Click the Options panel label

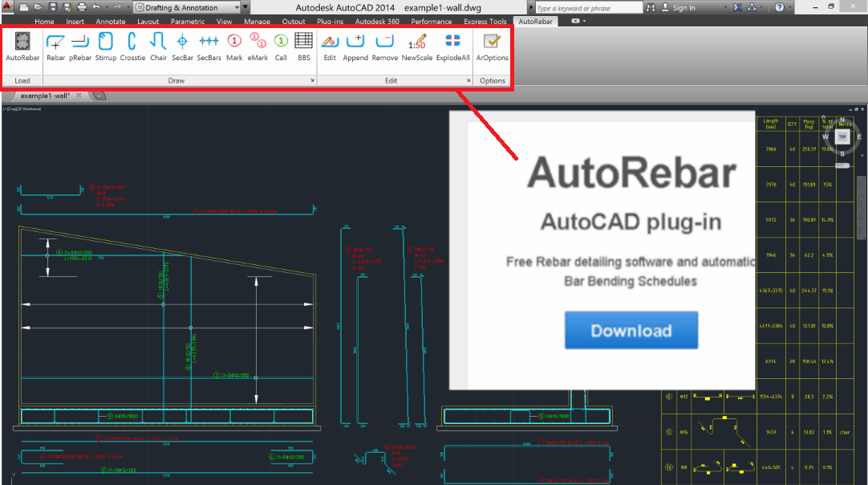492,80
